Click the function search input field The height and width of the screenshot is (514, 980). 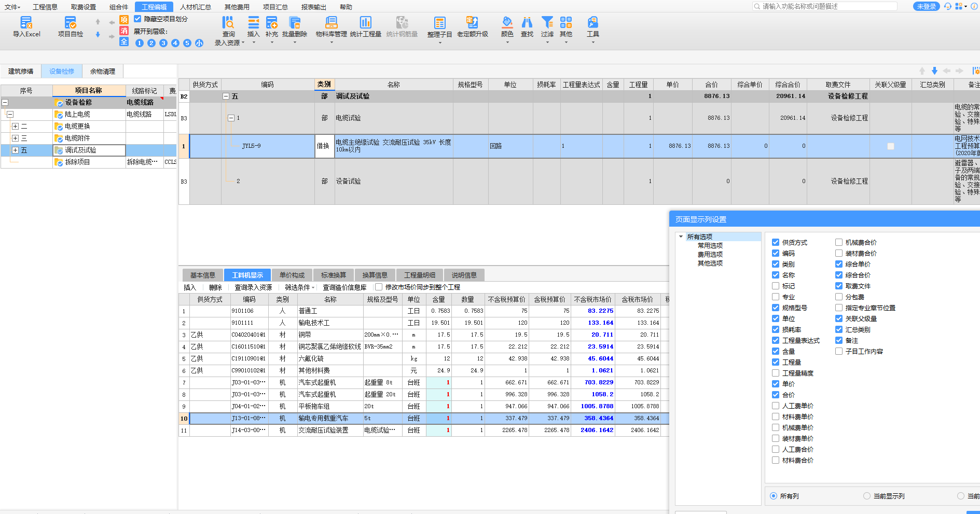(x=825, y=6)
